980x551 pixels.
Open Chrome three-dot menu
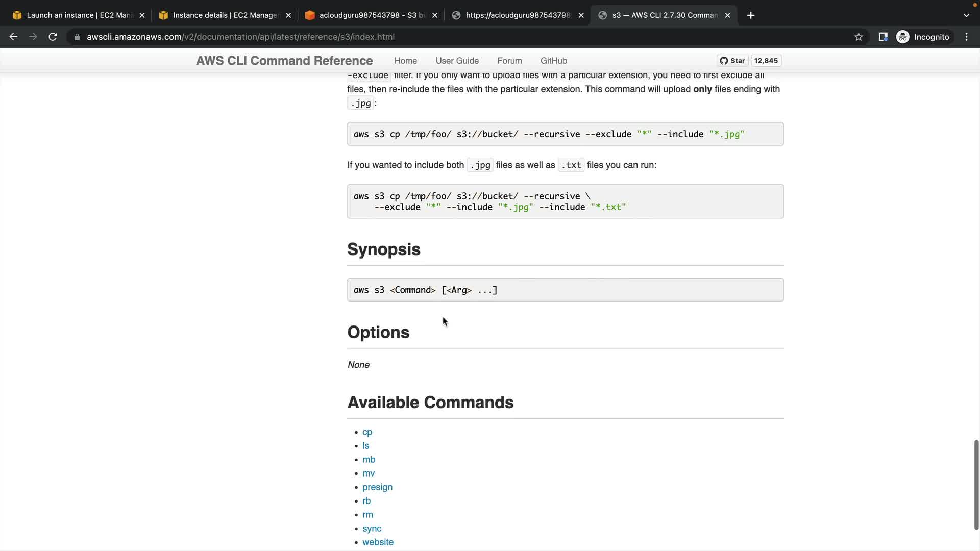click(966, 37)
